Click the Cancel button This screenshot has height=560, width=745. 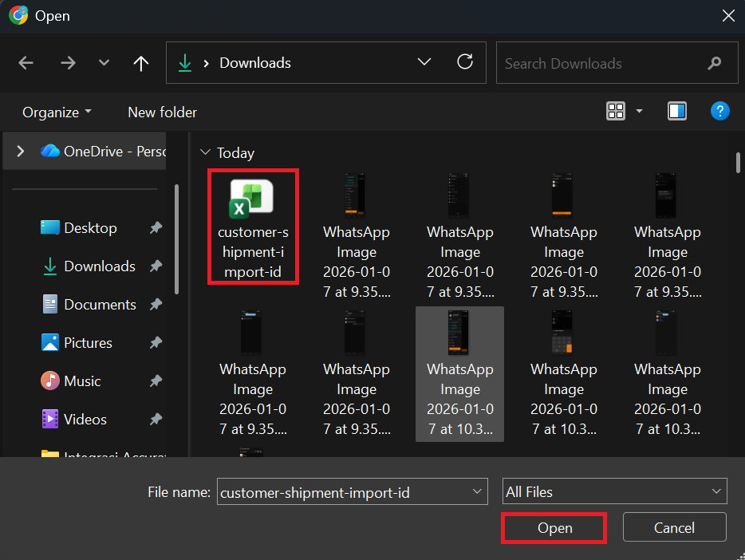tap(674, 528)
